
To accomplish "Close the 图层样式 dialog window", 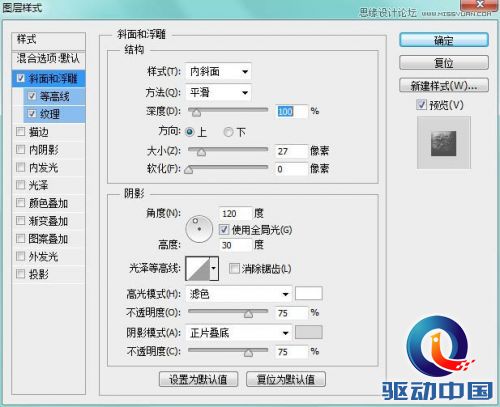I will 480,4.
